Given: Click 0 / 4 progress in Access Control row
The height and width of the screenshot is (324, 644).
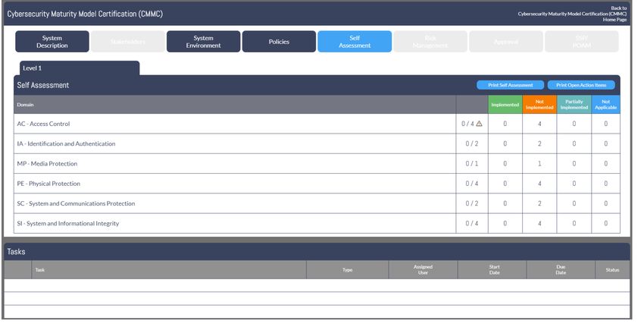Looking at the screenshot, I should 467,124.
